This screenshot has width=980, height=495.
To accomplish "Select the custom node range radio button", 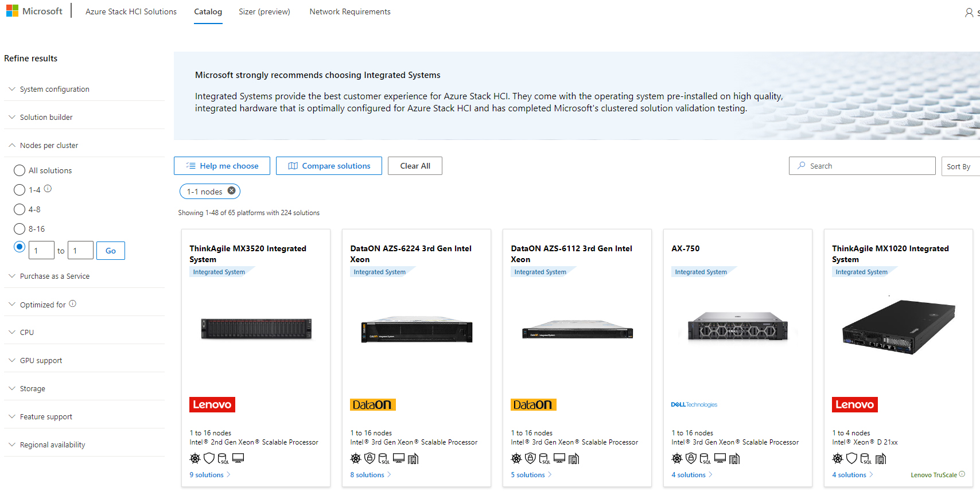I will click(20, 247).
